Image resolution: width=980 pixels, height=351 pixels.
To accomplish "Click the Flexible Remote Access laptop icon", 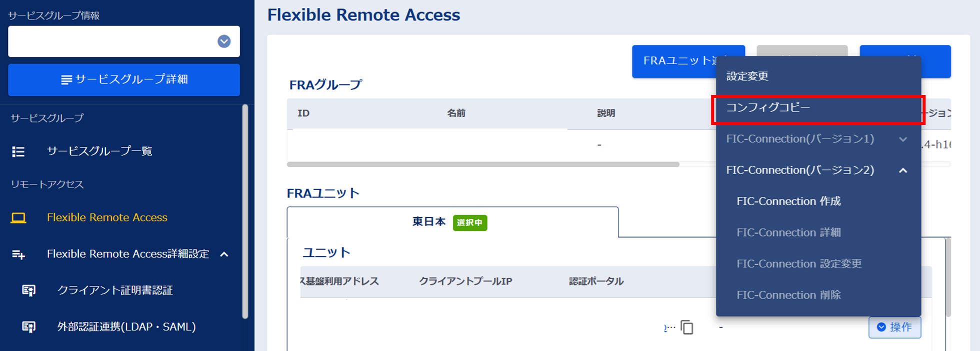I will click(18, 218).
